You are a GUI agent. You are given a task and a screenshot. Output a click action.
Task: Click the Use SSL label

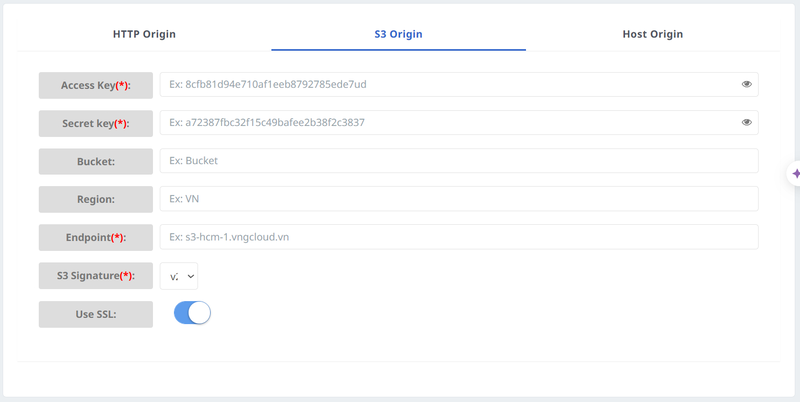96,314
